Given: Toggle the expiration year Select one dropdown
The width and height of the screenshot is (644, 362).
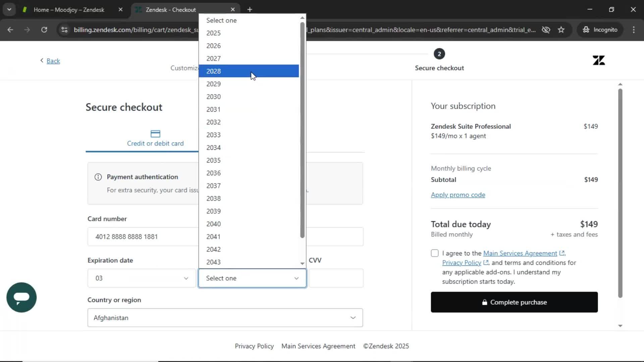Looking at the screenshot, I should tap(252, 278).
